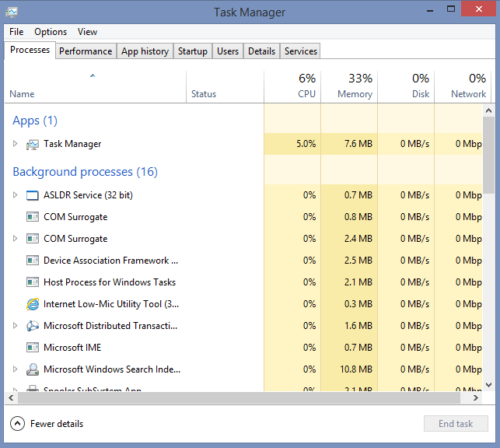Click the vertical scrollbar up arrow
The width and height of the screenshot is (500, 448).
pos(488,111)
